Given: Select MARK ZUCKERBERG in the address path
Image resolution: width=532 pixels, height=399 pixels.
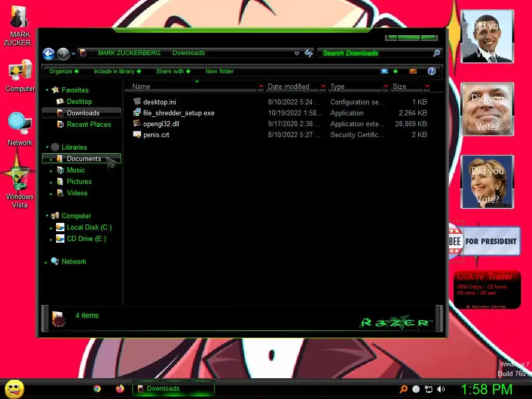Looking at the screenshot, I should point(129,53).
